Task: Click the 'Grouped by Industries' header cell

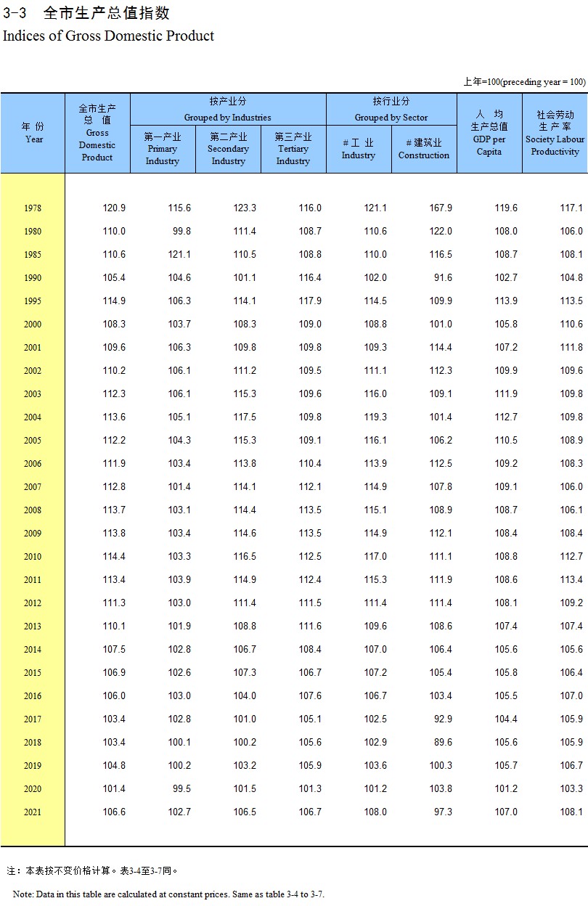Action: coord(228,110)
